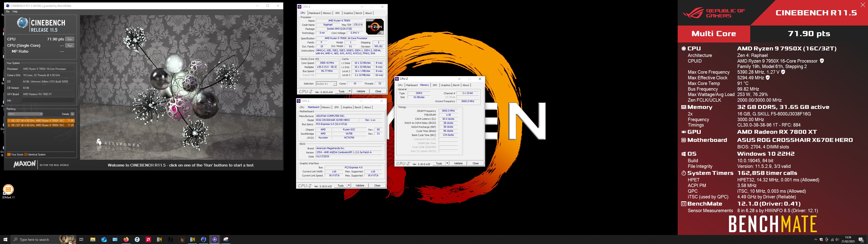
Task: Switch to SPD tab in Memory CPU-Z window
Action: point(435,85)
